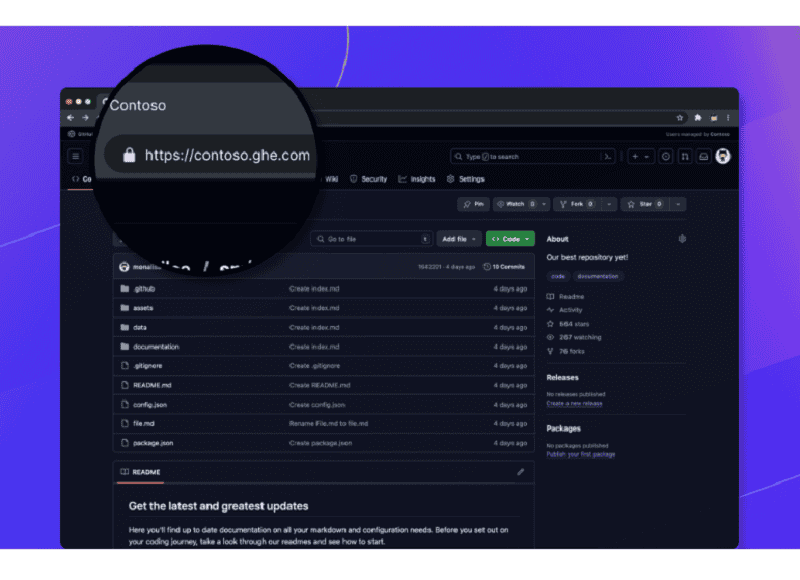Viewport: 800px width, 580px height.
Task: Click the latest commit author's avatar
Action: (x=124, y=267)
